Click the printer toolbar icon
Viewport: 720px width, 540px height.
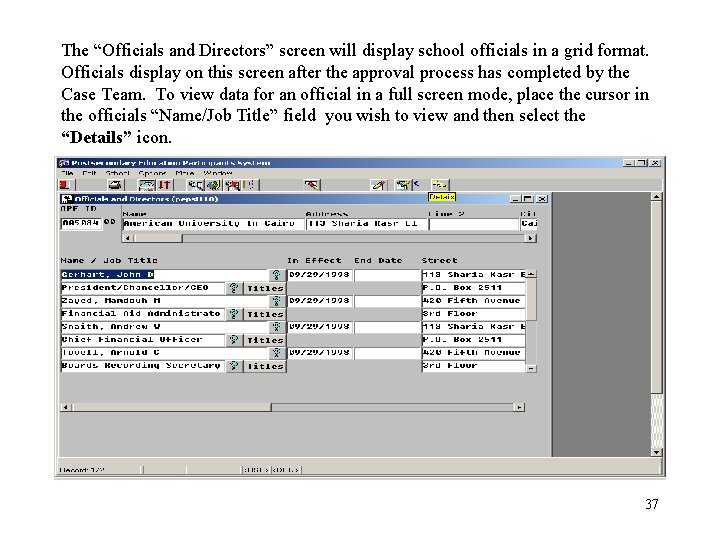click(x=115, y=185)
